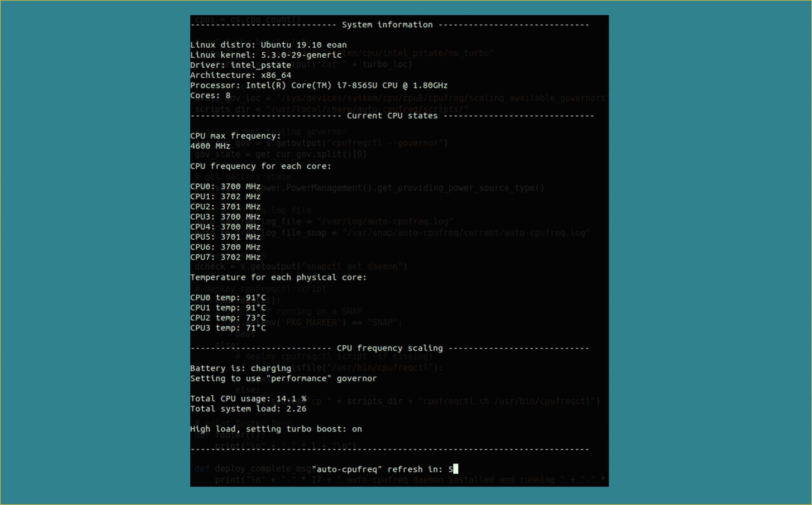Select the 'Linux distro: Ubuntu 19.10 eoan' line

click(x=268, y=45)
